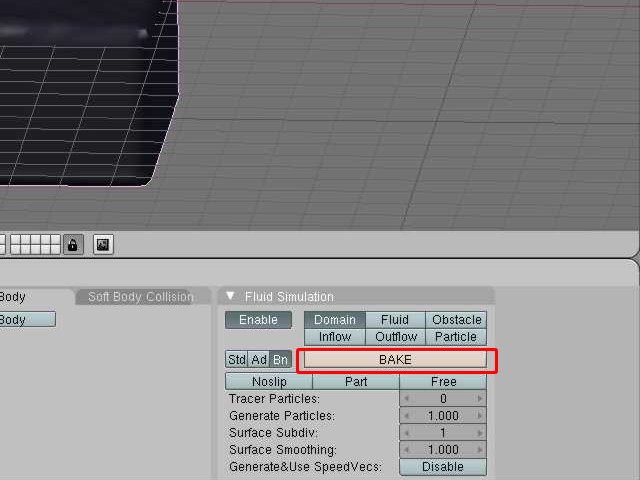Collapse the Fluid Simulation panel triangle
The width and height of the screenshot is (640, 480).
(x=230, y=296)
